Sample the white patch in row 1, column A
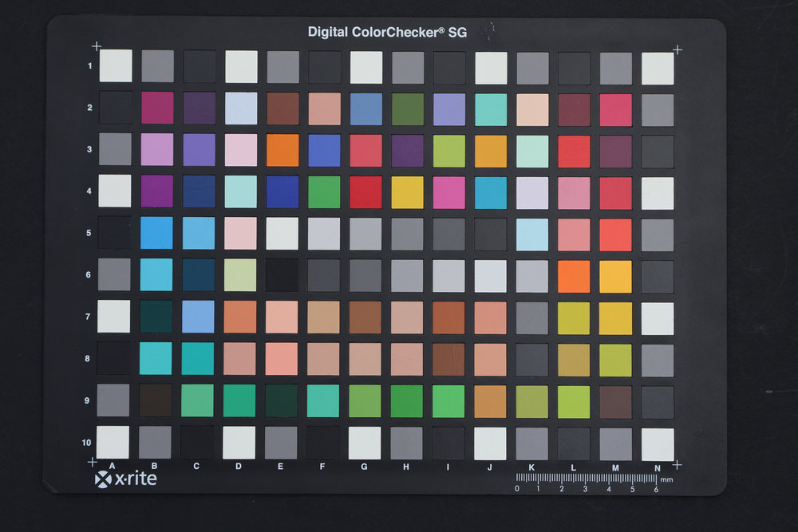Image resolution: width=798 pixels, height=532 pixels. click(115, 65)
